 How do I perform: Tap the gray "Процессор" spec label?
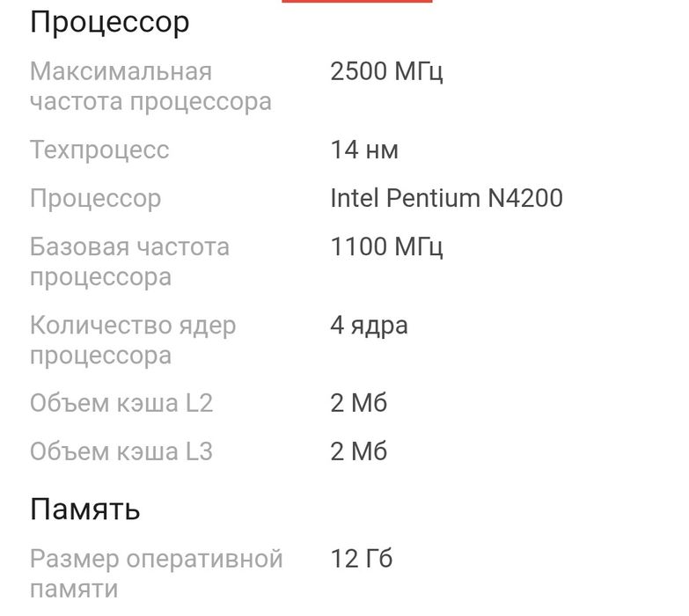(x=95, y=199)
